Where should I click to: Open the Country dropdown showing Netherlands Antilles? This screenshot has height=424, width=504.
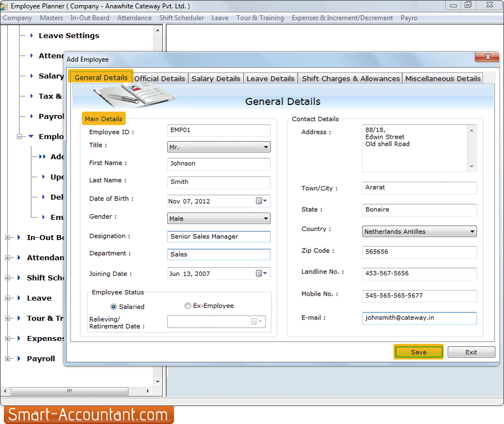pyautogui.click(x=472, y=231)
